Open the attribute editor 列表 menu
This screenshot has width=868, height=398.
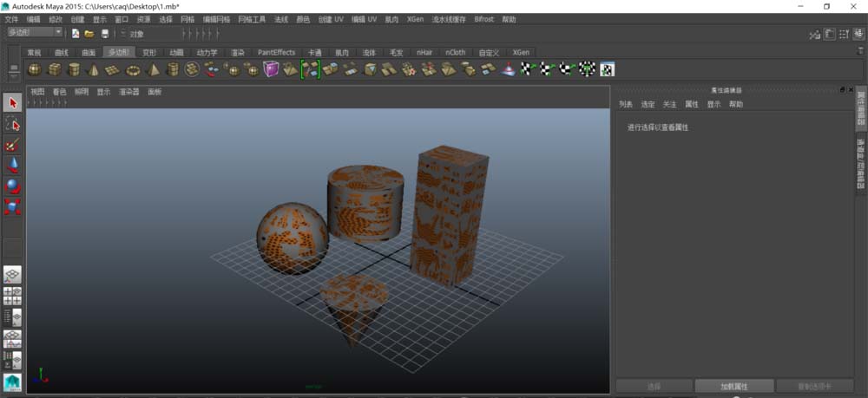626,104
